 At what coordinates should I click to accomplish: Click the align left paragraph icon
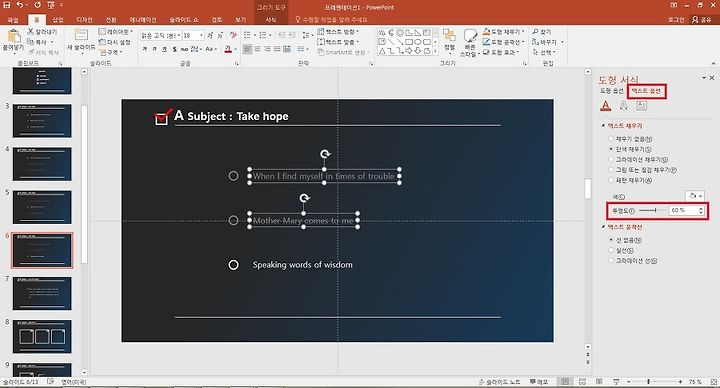point(248,49)
